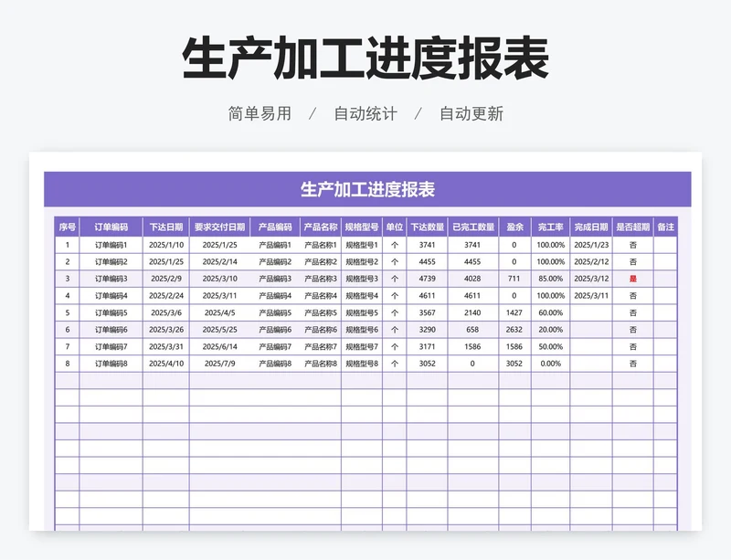This screenshot has height=560, width=731.
Task: Click cell 产品编码4
Action: pos(275,296)
